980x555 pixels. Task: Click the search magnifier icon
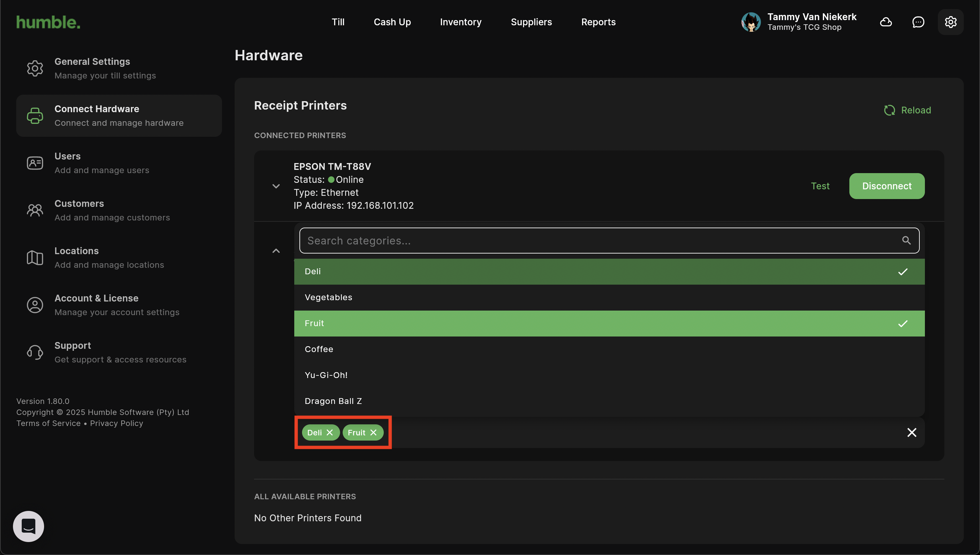pyautogui.click(x=906, y=241)
